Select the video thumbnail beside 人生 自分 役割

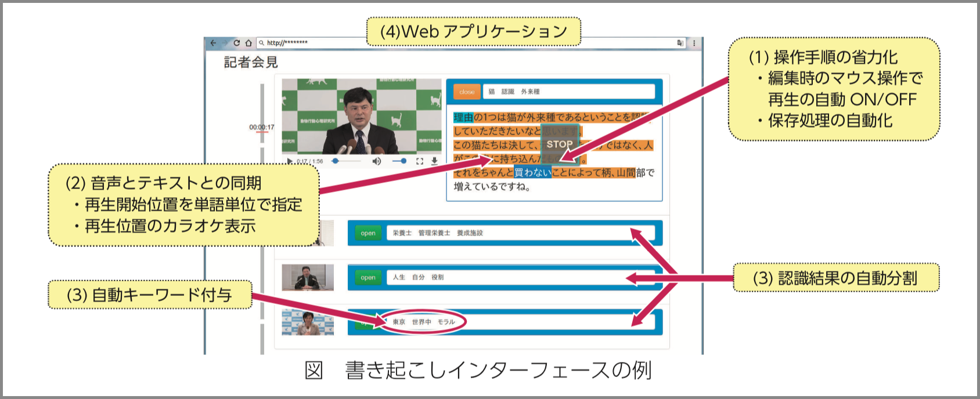coord(308,277)
